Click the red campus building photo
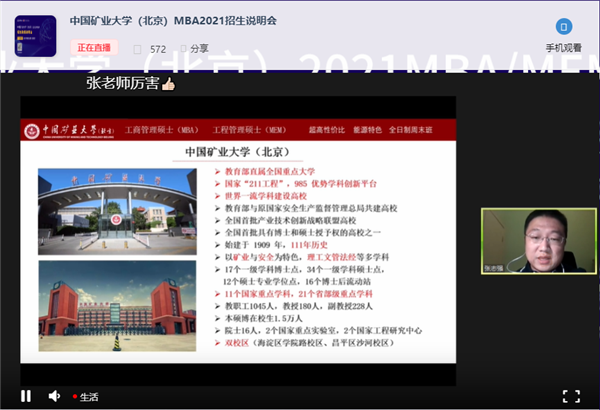The height and width of the screenshot is (410, 600). click(x=117, y=306)
